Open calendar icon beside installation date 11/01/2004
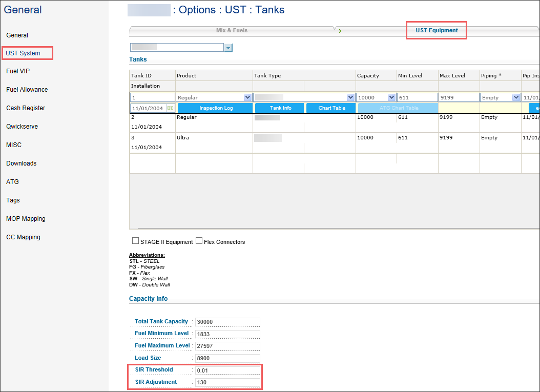Screen dimensions: 540x392 coord(170,108)
